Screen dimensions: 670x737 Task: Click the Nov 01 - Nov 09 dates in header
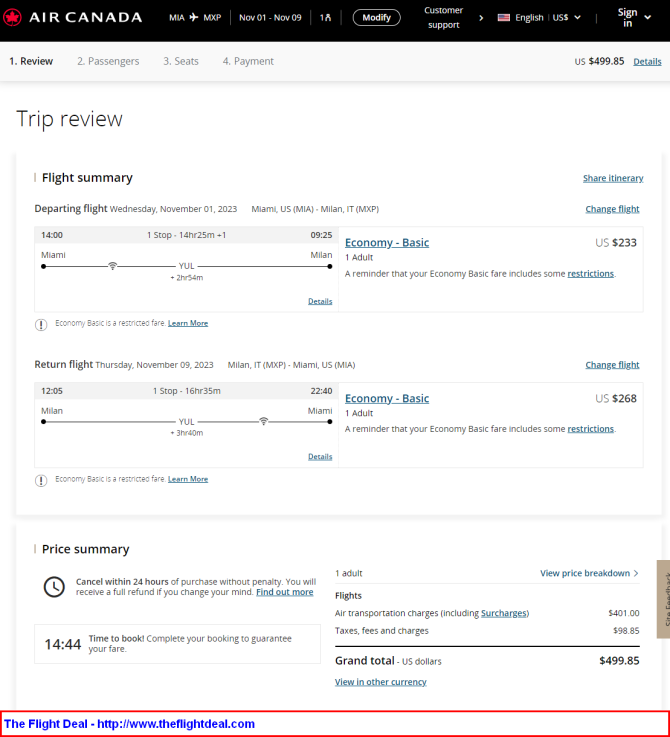point(270,17)
